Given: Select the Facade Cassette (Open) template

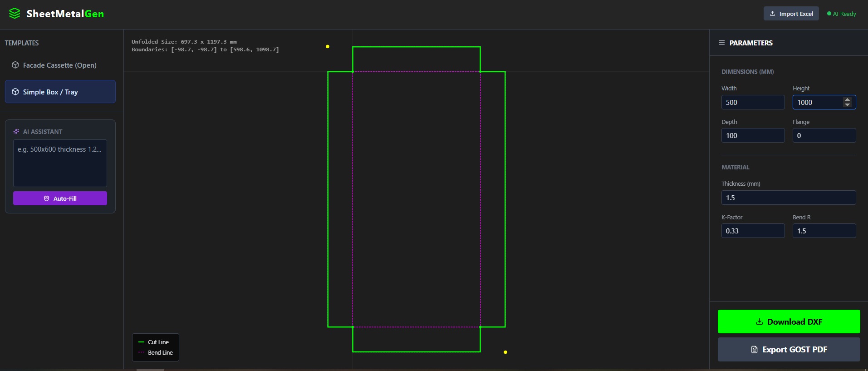Looking at the screenshot, I should pos(60,65).
